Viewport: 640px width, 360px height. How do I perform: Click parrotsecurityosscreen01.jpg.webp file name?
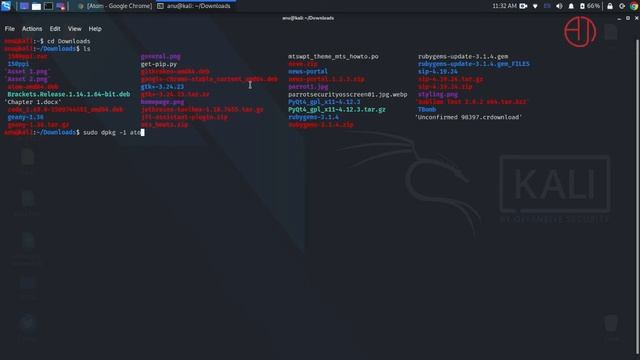coord(347,94)
